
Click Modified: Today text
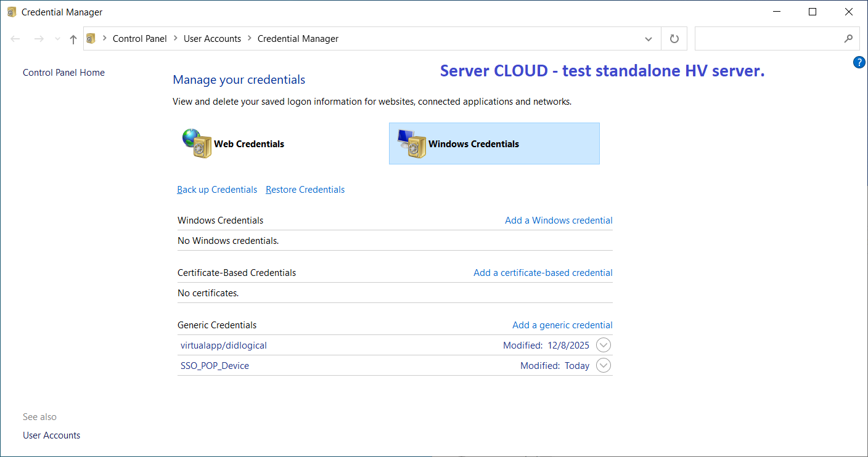coord(555,366)
